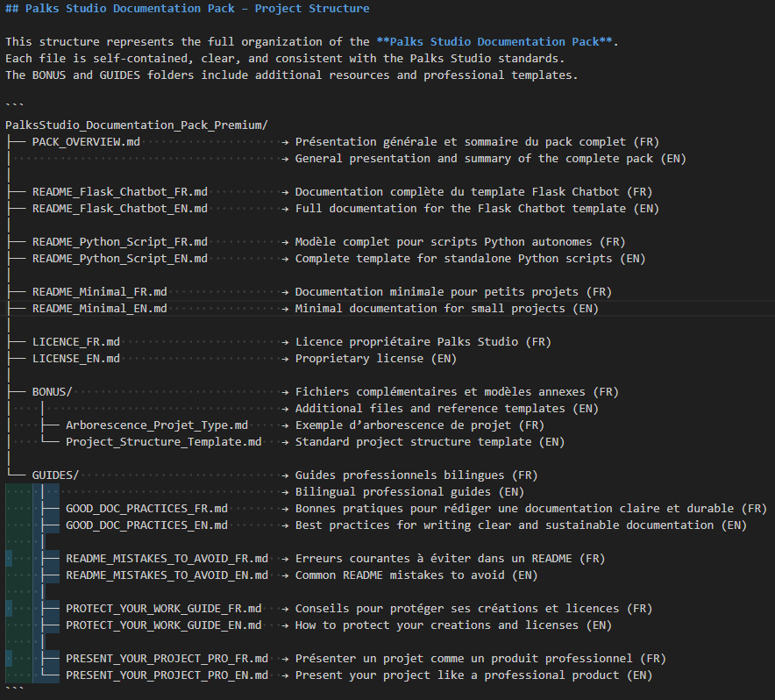Click the GUIDES/ folder name
Screen dimensions: 775x700
[x=55, y=475]
